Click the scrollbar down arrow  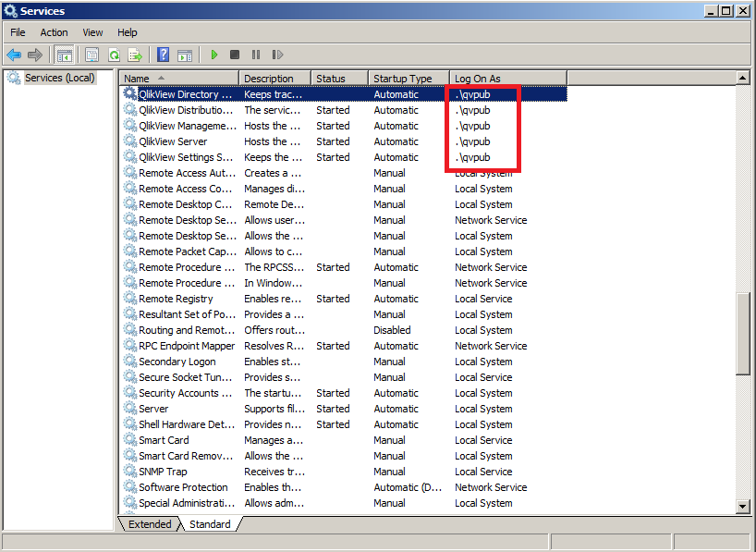point(742,506)
